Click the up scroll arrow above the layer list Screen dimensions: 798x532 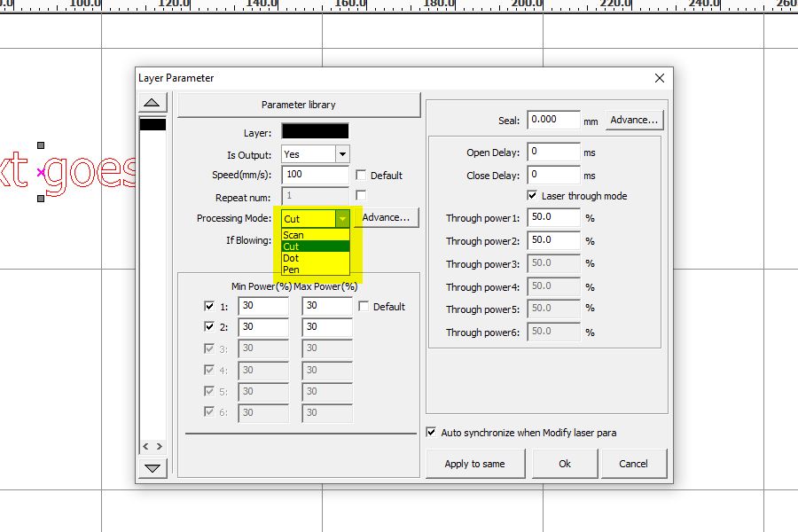(x=152, y=102)
